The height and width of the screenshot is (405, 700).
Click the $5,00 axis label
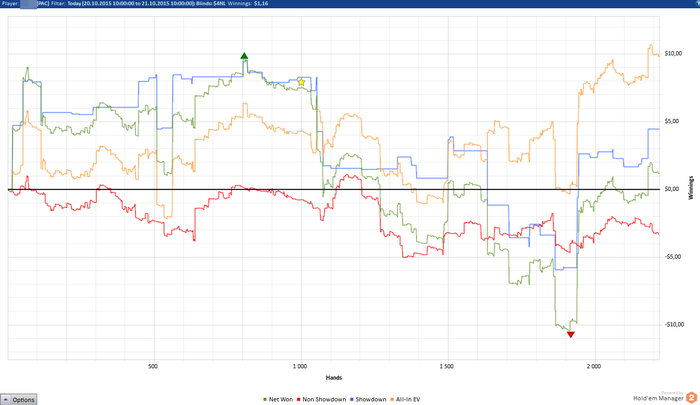tap(673, 121)
